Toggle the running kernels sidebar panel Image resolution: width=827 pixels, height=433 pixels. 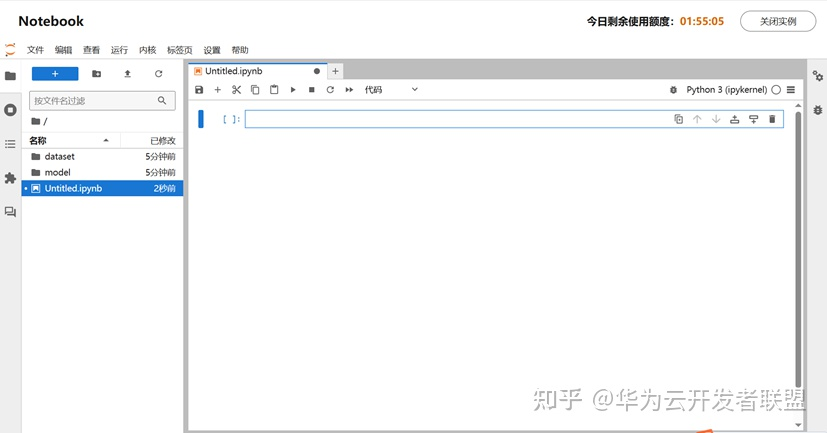[x=10, y=110]
